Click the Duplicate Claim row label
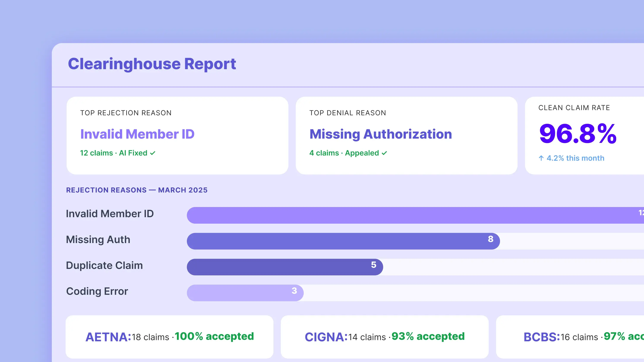The height and width of the screenshot is (362, 644). 104,265
